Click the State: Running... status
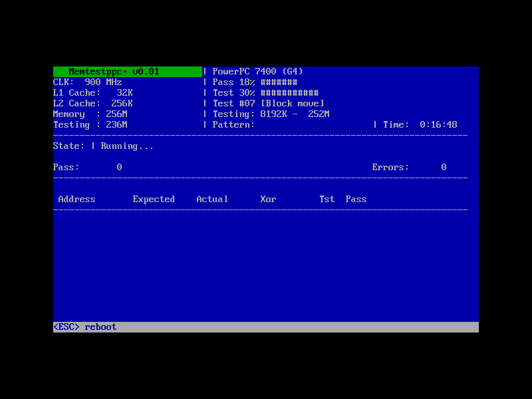The width and height of the screenshot is (532, 399). click(x=104, y=146)
